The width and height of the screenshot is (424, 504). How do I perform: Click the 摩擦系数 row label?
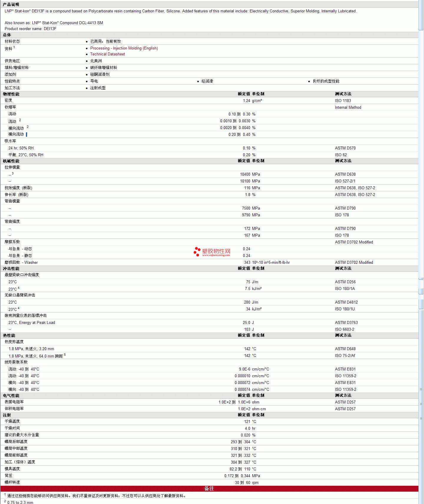click(x=12, y=242)
